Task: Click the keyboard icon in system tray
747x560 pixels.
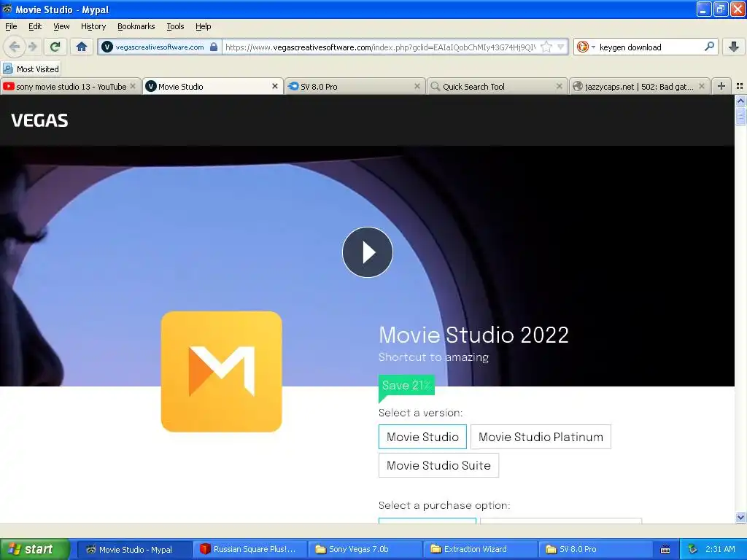Action: [x=665, y=550]
